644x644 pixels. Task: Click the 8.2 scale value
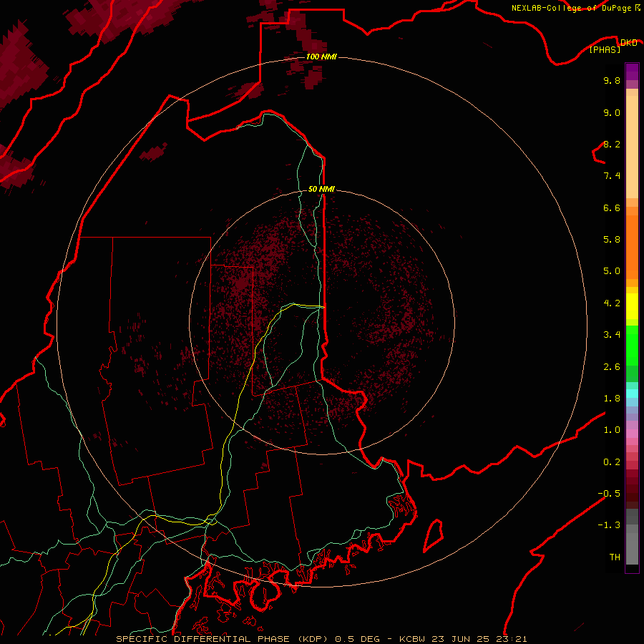[612, 144]
